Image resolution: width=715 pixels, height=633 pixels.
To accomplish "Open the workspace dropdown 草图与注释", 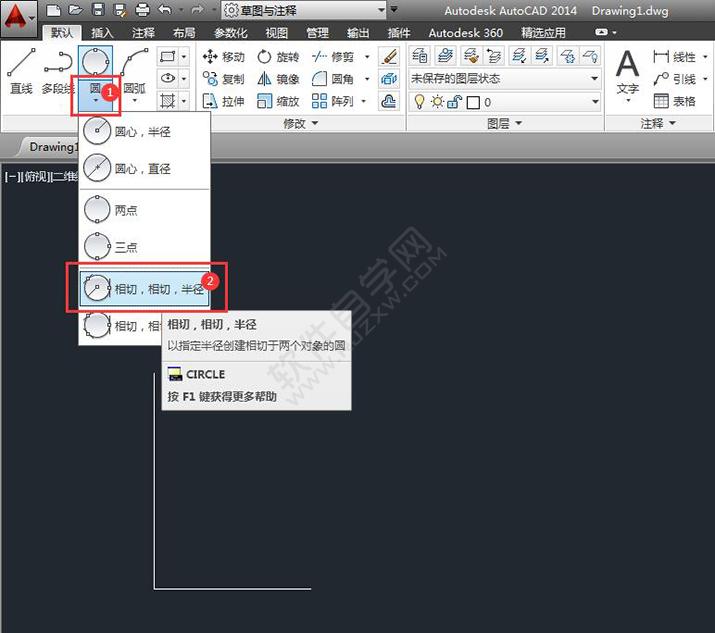I will click(304, 10).
